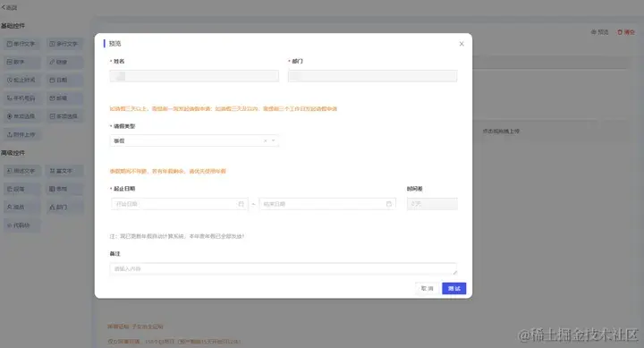Click the 姓名 name input field
The width and height of the screenshot is (644, 348).
tap(194, 76)
